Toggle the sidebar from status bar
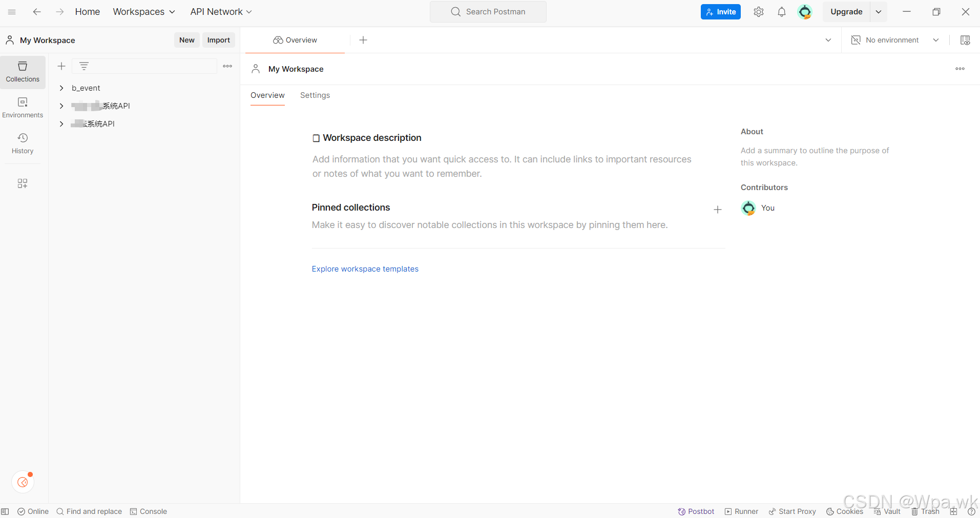This screenshot has width=980, height=518. [x=5, y=511]
